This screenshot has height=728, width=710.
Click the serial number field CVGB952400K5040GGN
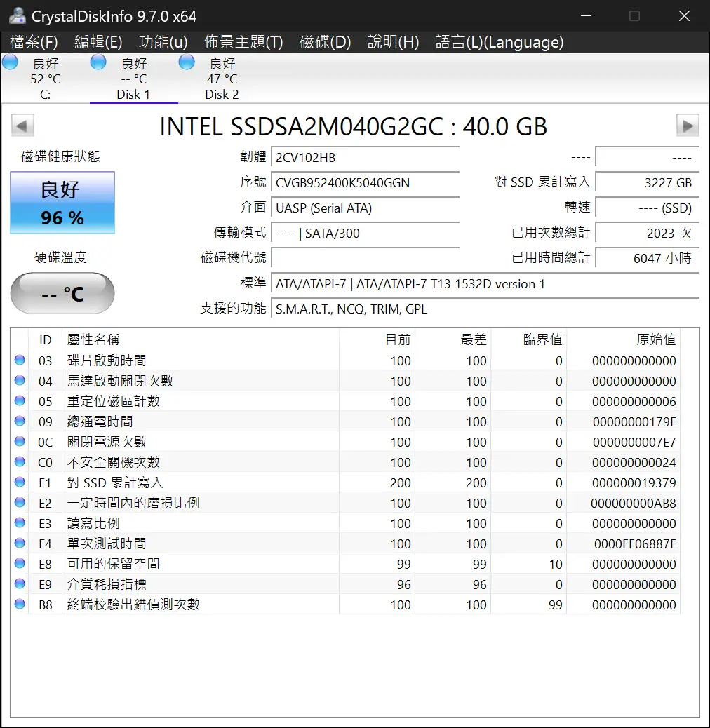(365, 182)
